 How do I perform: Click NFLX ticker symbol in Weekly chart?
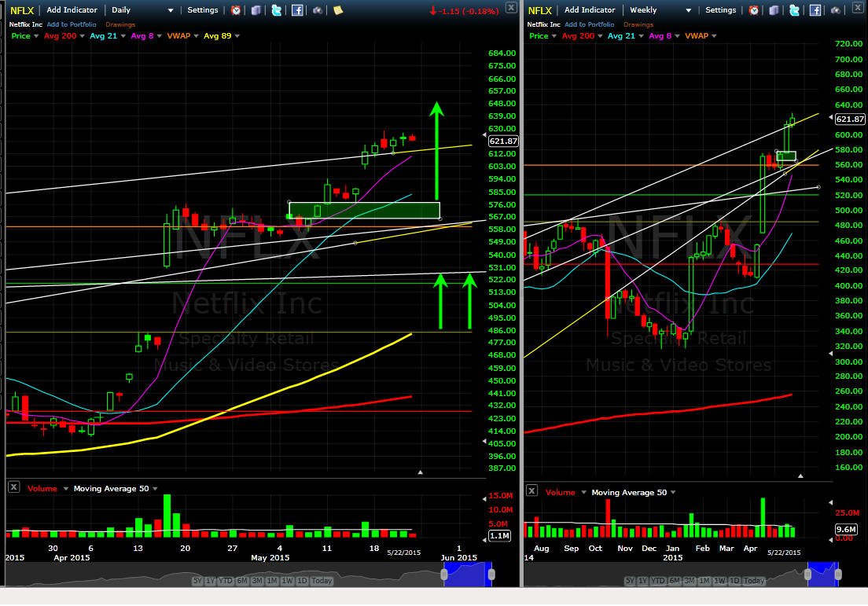coord(539,10)
